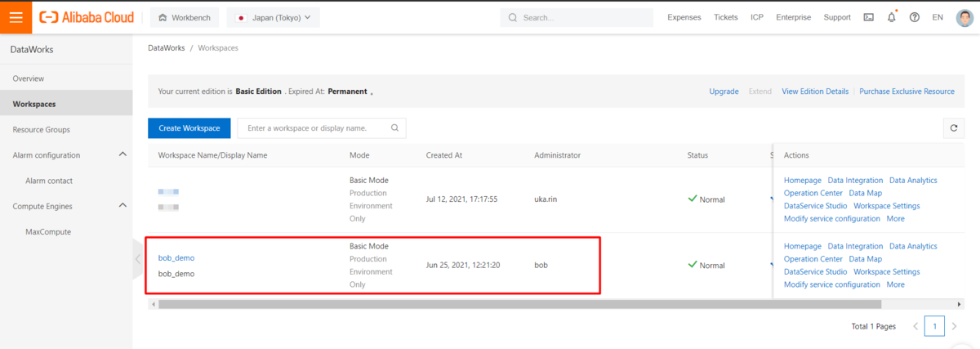Open Operation Center for bob_demo row
This screenshot has width=980, height=349.
(813, 259)
